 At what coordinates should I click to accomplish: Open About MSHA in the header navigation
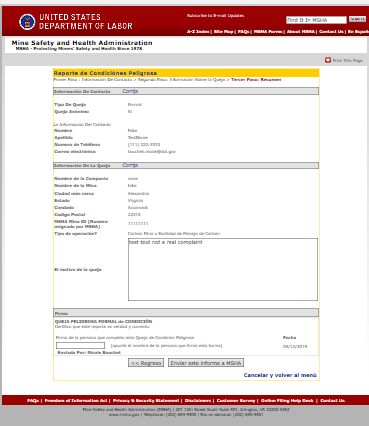pos(301,32)
